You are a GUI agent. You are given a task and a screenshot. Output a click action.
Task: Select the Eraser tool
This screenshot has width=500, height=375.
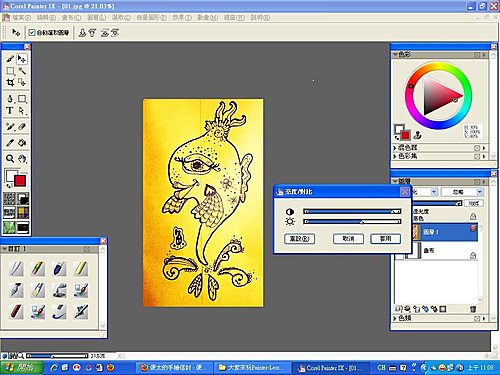(22, 127)
